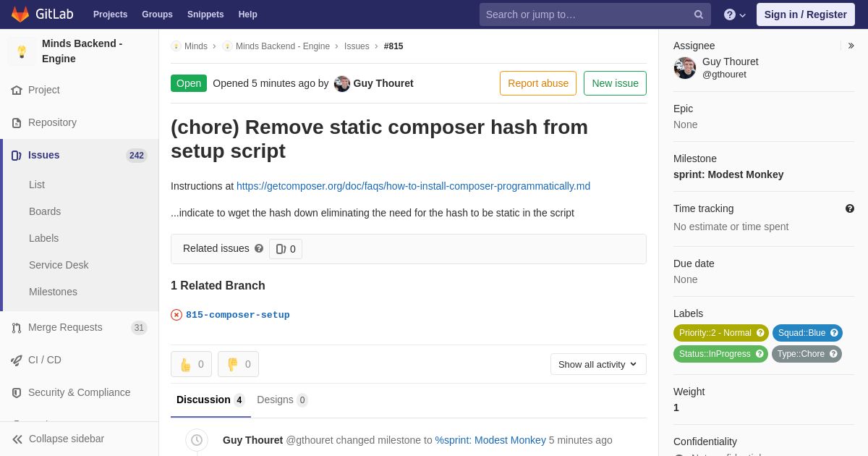Open the issues List in sidebar
The height and width of the screenshot is (456, 868).
[x=37, y=185]
